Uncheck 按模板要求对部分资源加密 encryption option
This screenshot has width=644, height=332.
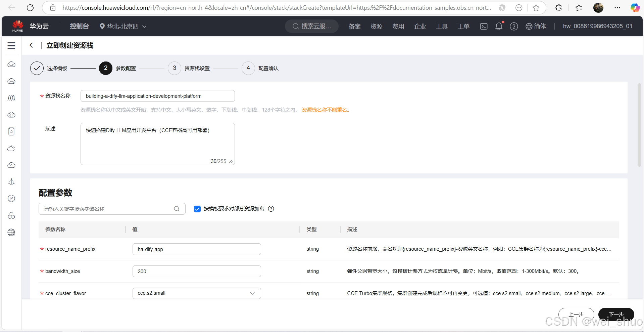click(197, 209)
